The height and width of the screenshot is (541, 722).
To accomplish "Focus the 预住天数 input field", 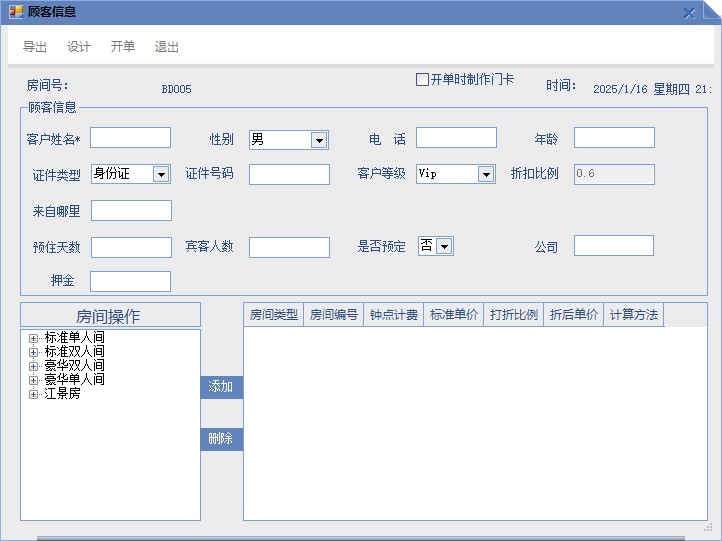I will point(131,247).
